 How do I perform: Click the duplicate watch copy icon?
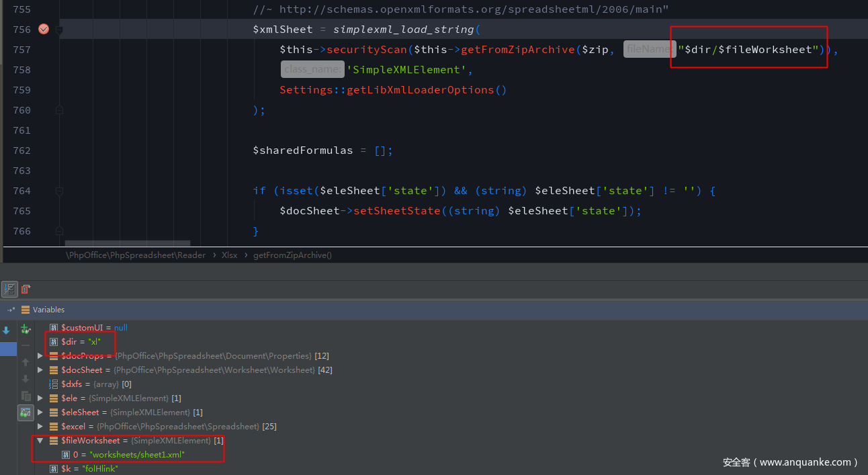click(x=26, y=396)
